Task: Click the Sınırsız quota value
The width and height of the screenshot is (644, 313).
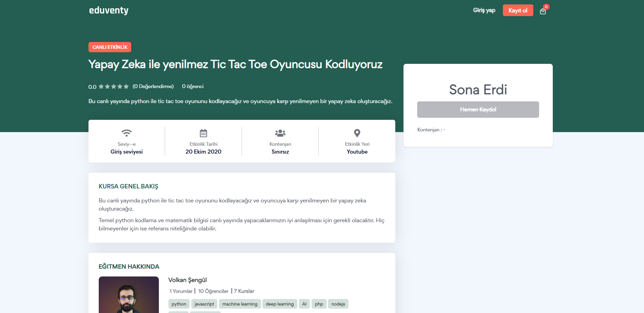Action: coord(280,152)
